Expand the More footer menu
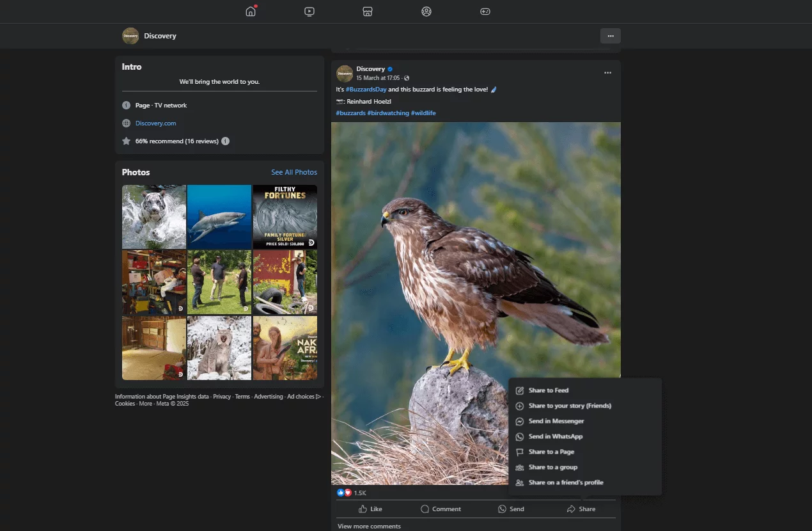This screenshot has width=812, height=531. (146, 404)
